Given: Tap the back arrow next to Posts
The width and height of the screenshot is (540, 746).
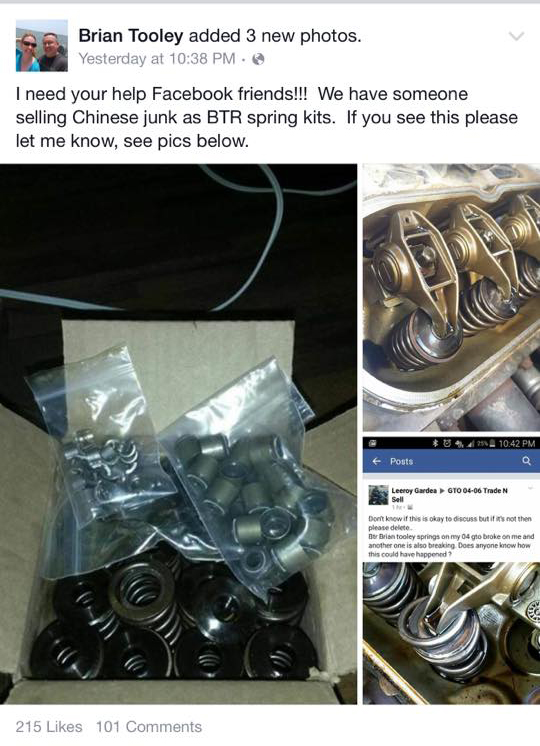Looking at the screenshot, I should pyautogui.click(x=377, y=461).
